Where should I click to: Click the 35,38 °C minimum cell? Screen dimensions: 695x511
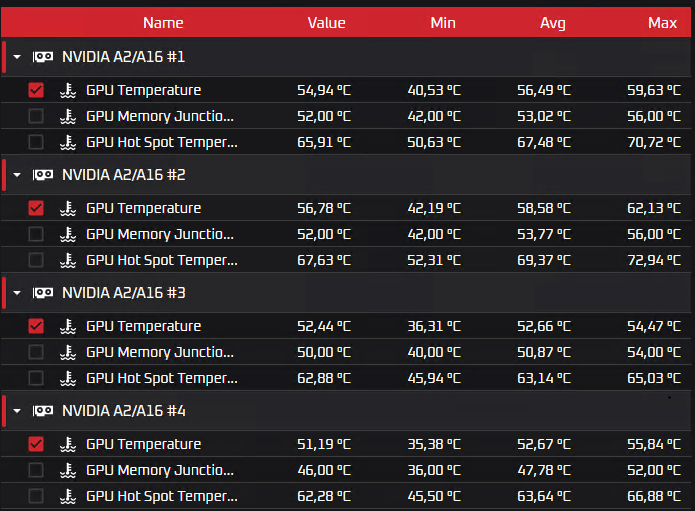[x=434, y=444]
